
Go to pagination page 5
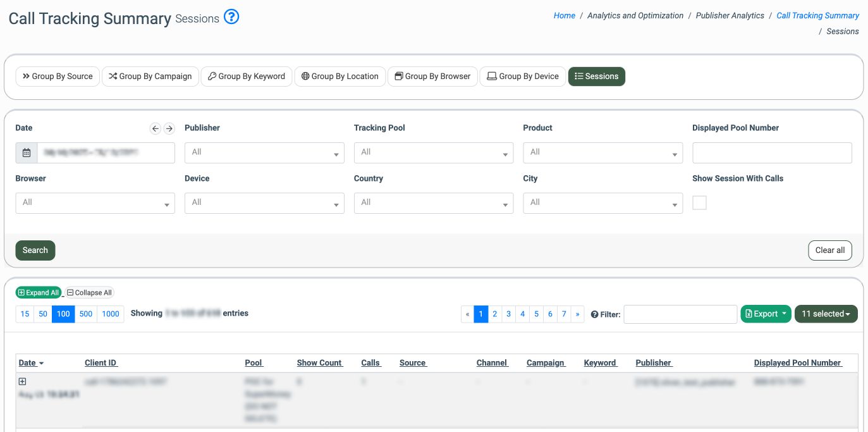coord(537,314)
